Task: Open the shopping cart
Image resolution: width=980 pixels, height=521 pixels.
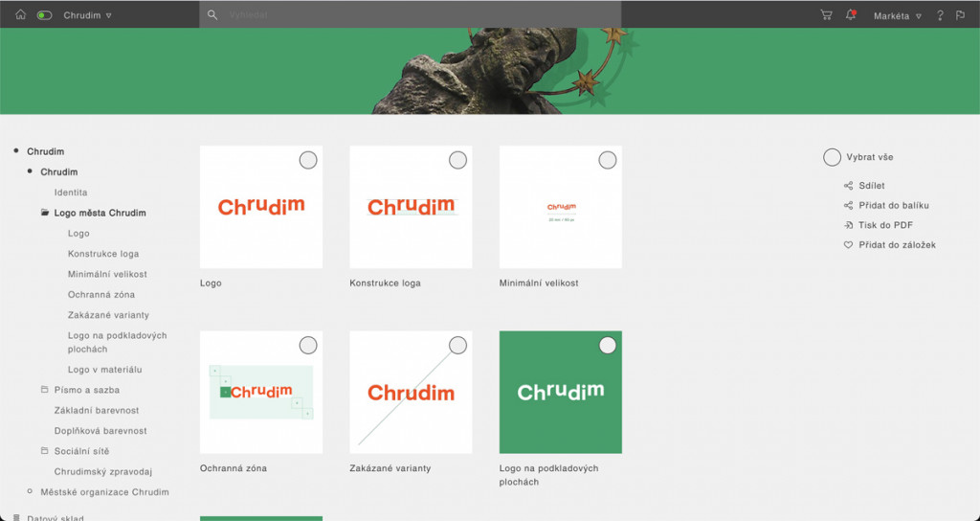Action: 826,15
